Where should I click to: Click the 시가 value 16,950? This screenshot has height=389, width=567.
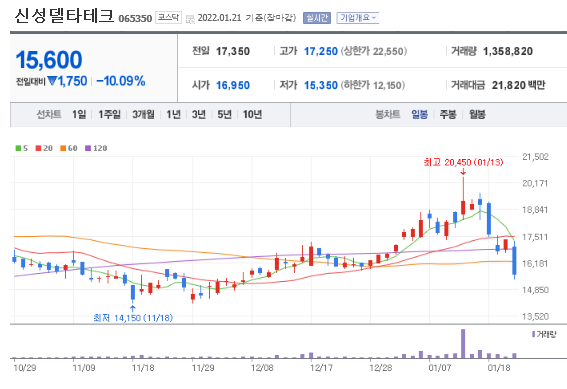[x=233, y=85]
